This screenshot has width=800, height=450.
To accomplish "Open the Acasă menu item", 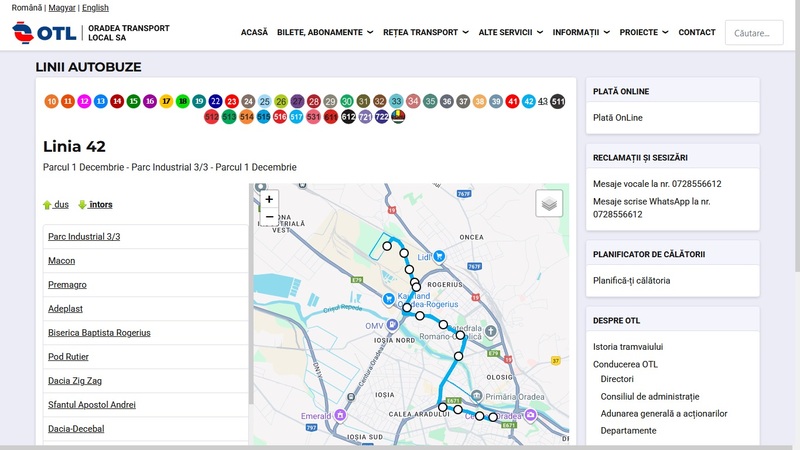I will [254, 32].
